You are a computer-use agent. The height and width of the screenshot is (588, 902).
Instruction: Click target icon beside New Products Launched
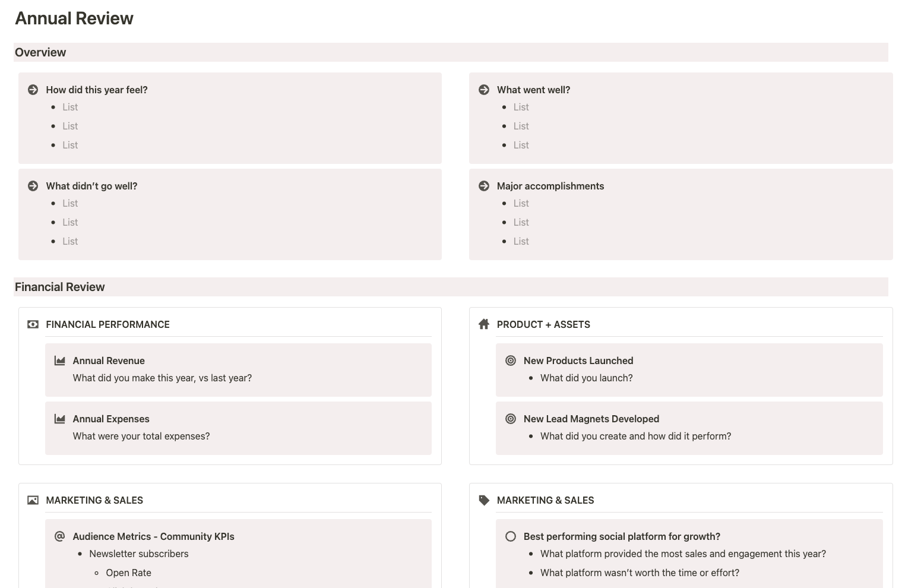pyautogui.click(x=511, y=361)
